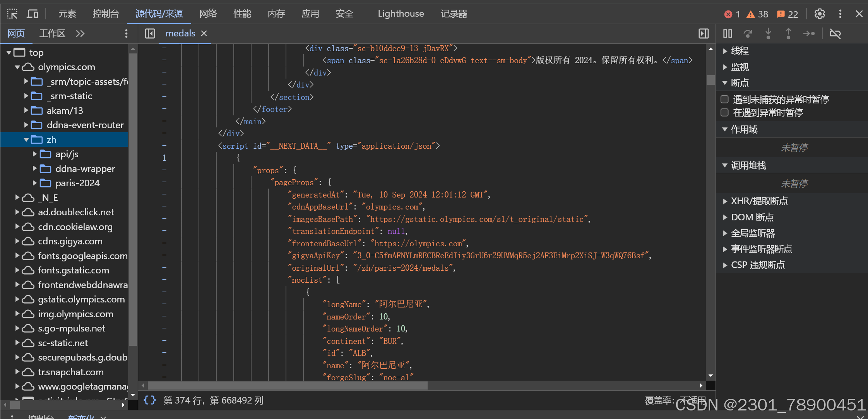Screen dimensions: 868x419
Task: Click the code editor horizontal scrollbar
Action: point(288,386)
